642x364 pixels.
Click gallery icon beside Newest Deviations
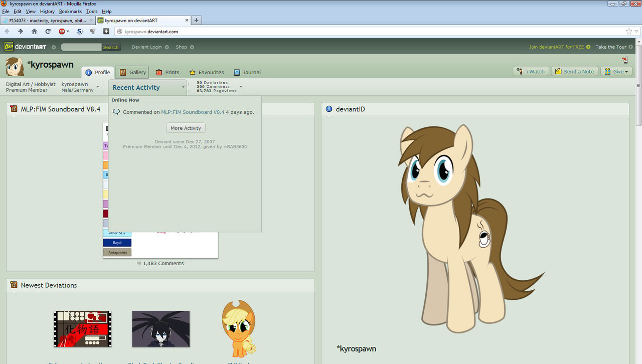14,285
